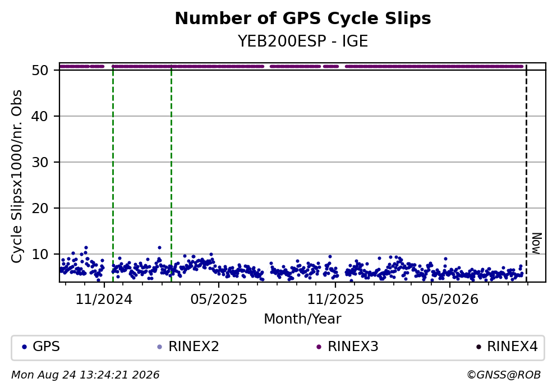Screen dimensions: 557x392
Task: Click the first green dashed vertical line
Action: [x=113, y=173]
